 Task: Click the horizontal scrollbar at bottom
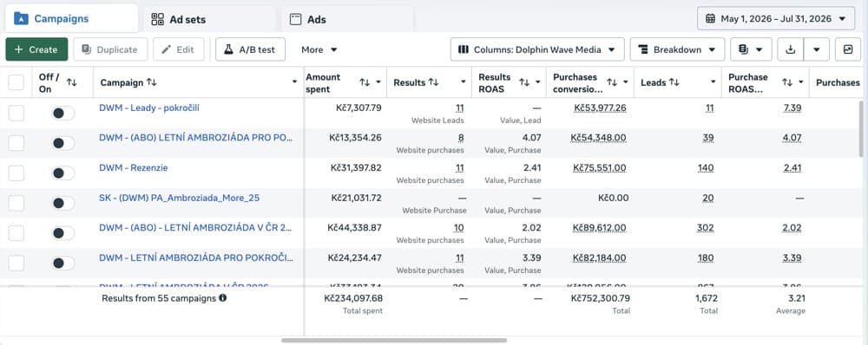(x=393, y=341)
